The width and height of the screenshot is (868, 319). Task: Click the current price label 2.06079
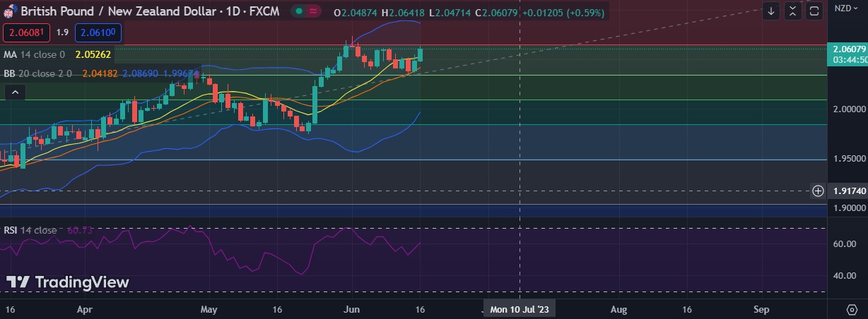[x=846, y=49]
